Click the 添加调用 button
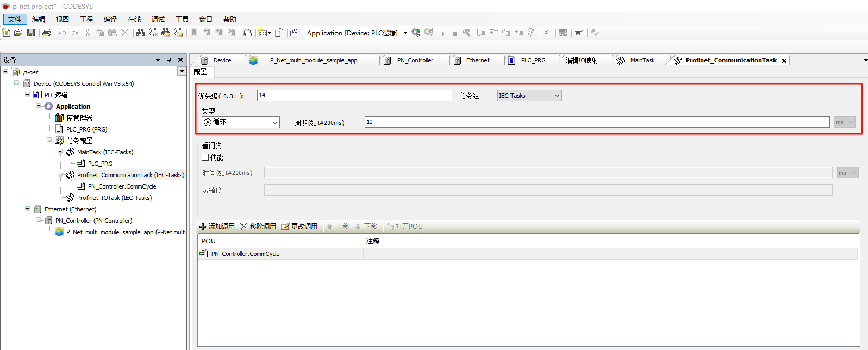This screenshot has height=350, width=868. tap(217, 227)
